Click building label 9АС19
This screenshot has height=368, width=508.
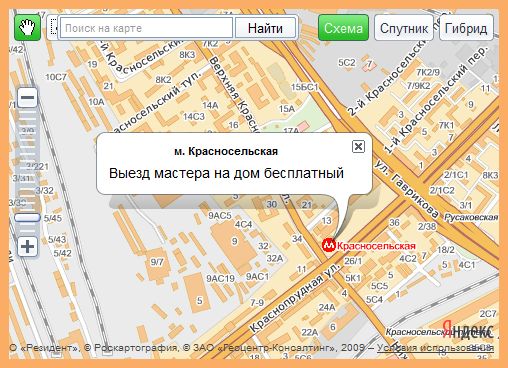(220, 278)
